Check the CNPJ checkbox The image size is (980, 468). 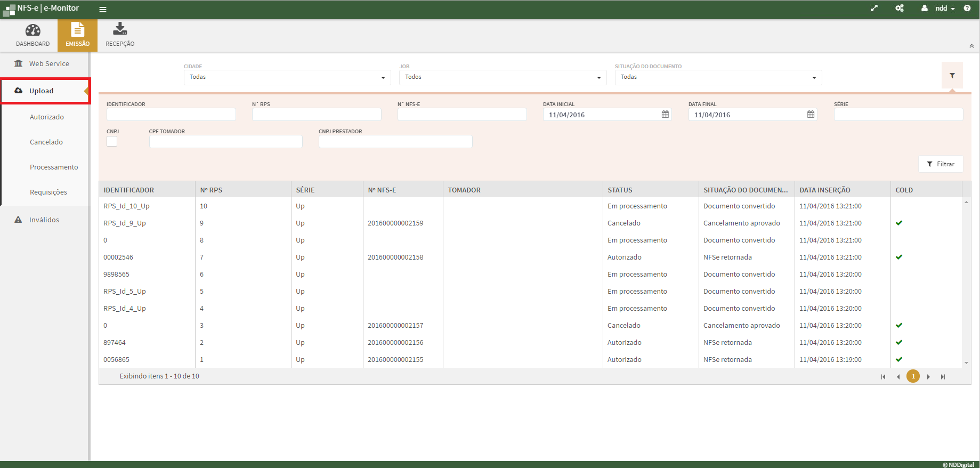tap(112, 141)
